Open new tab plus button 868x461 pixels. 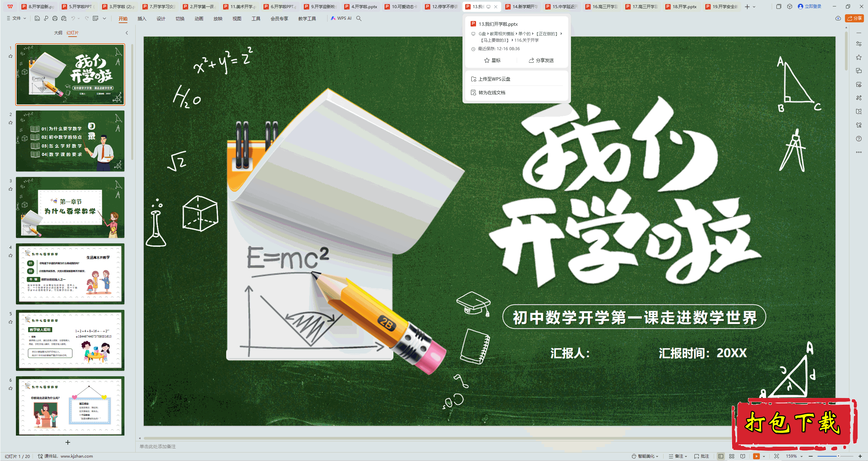(747, 6)
